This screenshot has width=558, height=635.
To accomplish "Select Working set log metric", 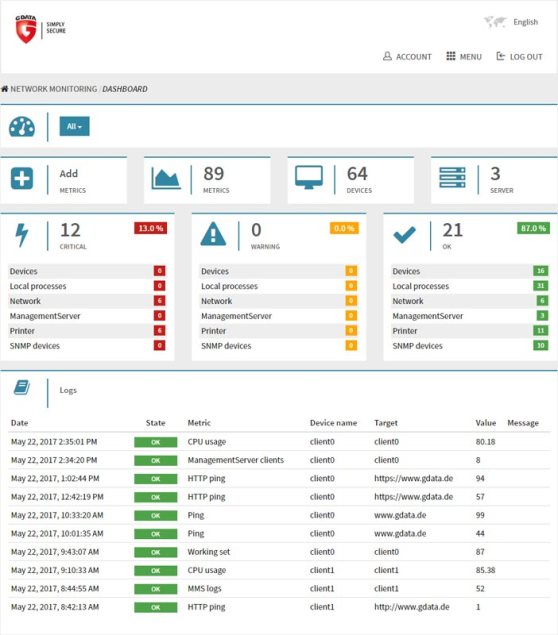I will pyautogui.click(x=209, y=552).
